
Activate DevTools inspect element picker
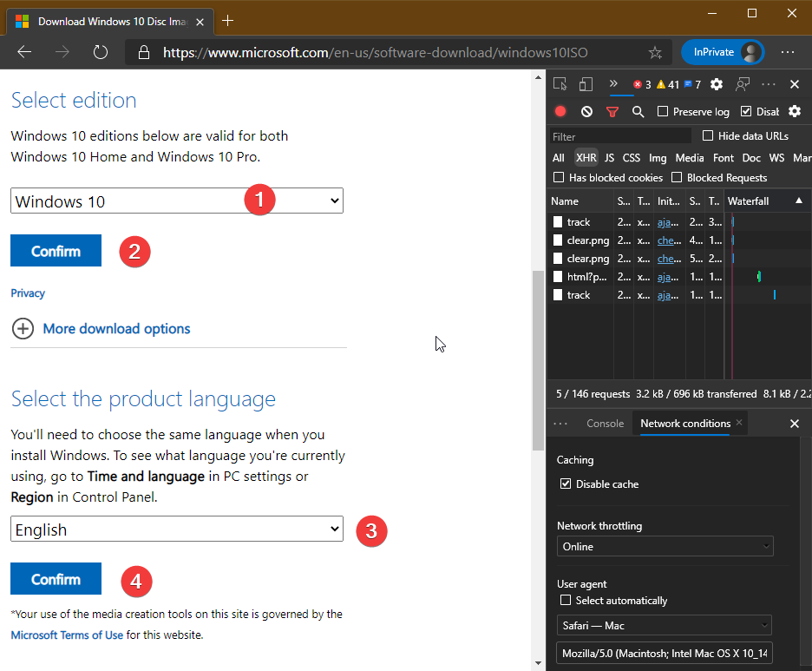tap(560, 84)
